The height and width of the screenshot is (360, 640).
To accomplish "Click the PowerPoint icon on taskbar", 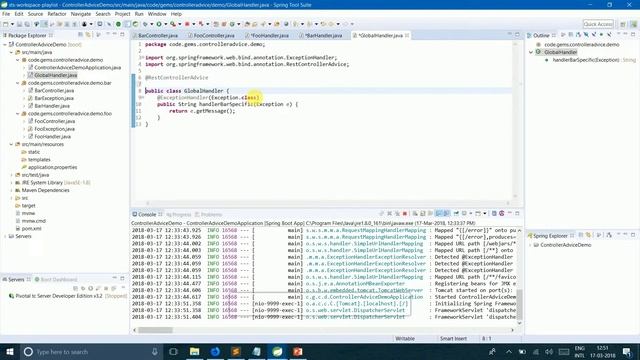I will (x=298, y=351).
